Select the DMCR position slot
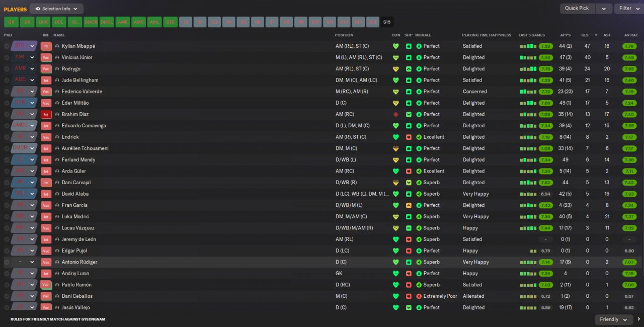 (x=91, y=22)
